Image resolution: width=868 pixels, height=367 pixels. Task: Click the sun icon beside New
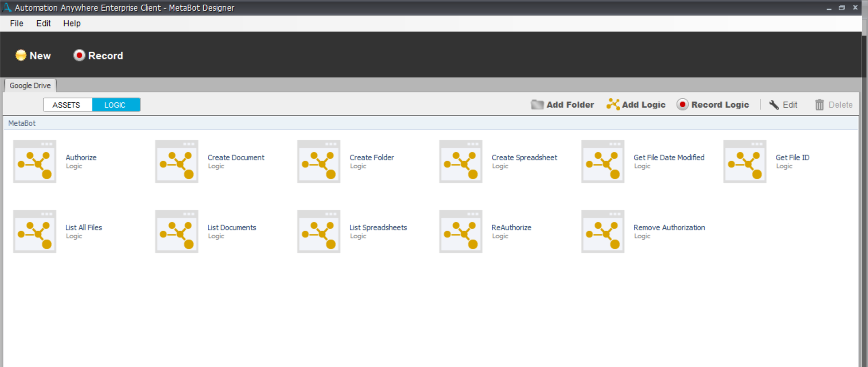[21, 55]
